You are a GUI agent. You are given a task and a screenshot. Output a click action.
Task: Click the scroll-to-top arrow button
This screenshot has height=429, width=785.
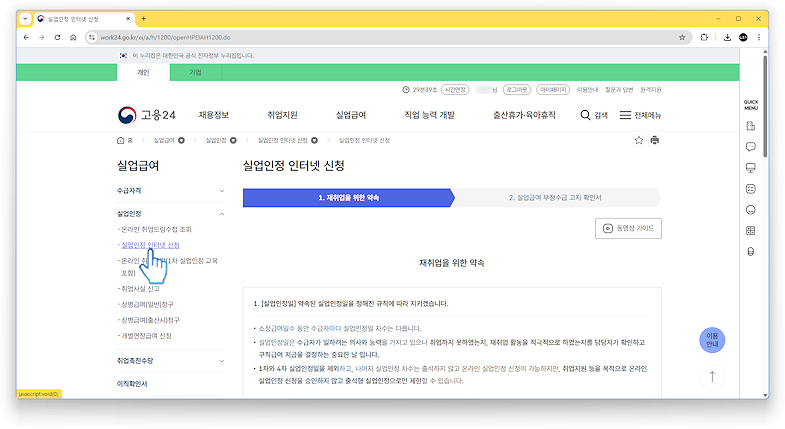(x=712, y=376)
